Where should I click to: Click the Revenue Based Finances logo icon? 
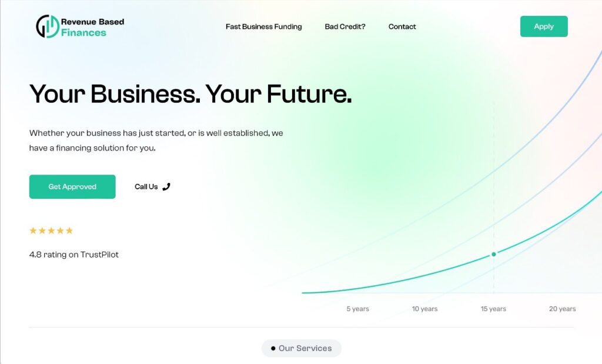tap(47, 26)
